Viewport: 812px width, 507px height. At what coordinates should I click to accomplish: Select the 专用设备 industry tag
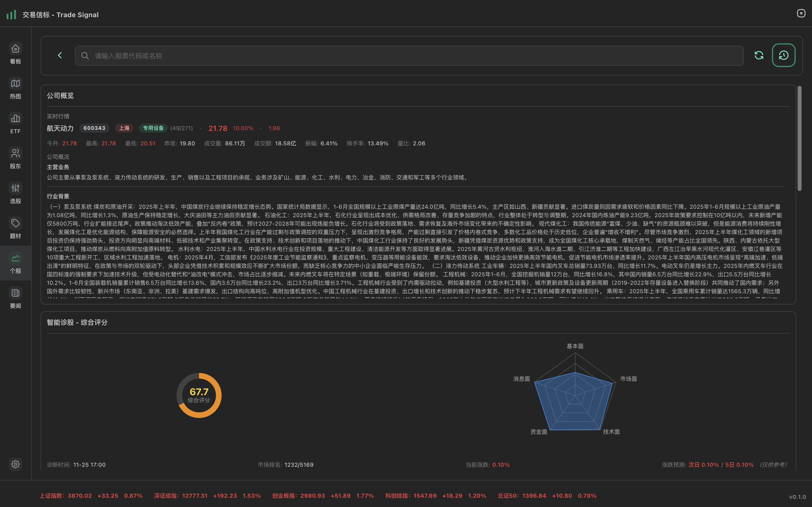[153, 128]
